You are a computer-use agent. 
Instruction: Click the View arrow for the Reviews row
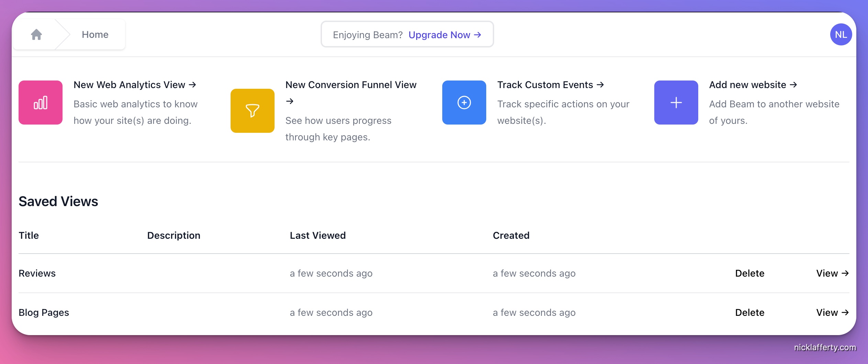[x=832, y=273]
